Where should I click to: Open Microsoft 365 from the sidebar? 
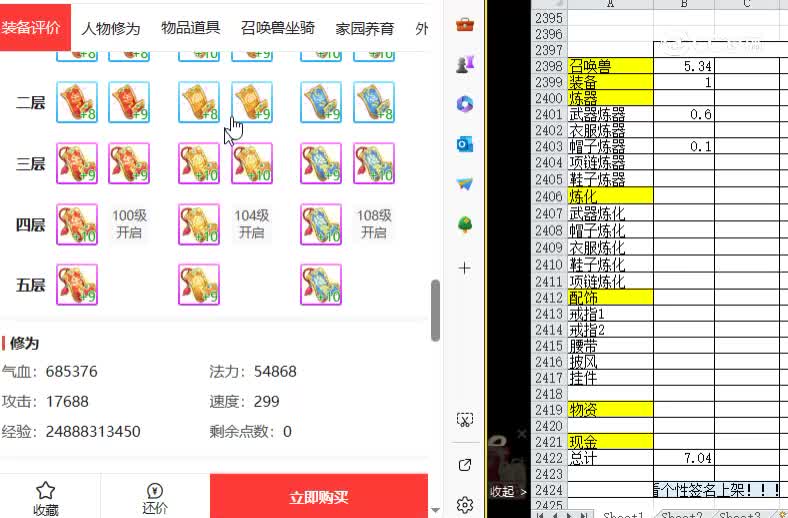tap(465, 104)
